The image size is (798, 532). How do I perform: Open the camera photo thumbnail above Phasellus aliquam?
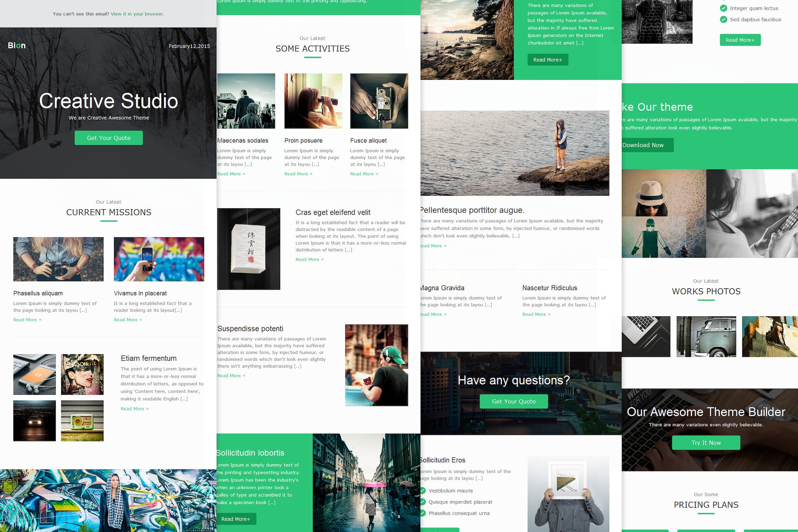point(58,259)
